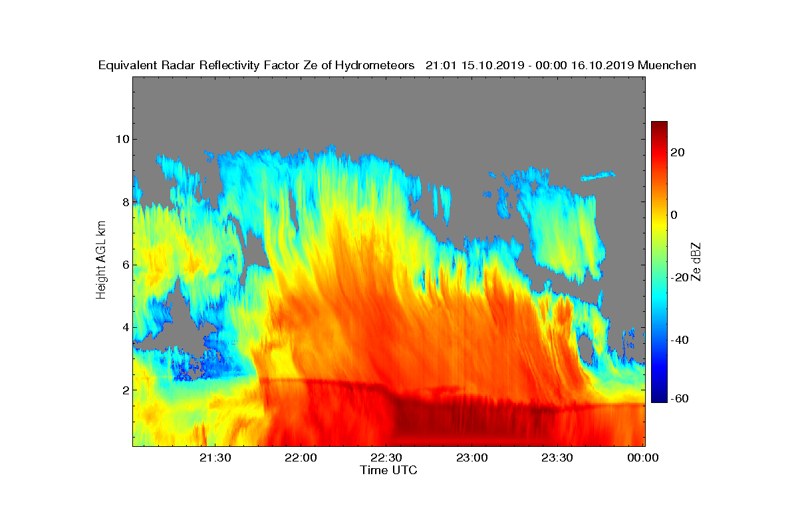This screenshot has width=798, height=532.
Task: Click the height tick label 8
Action: (x=124, y=201)
